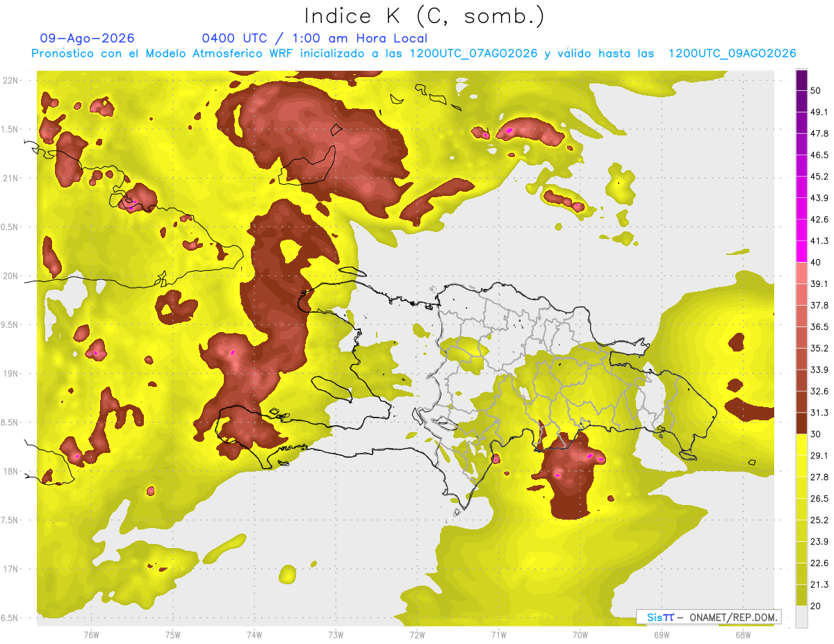This screenshot has width=834, height=644.
Task: Pick the dark purple colorbar segment above 50
Action: (802, 80)
